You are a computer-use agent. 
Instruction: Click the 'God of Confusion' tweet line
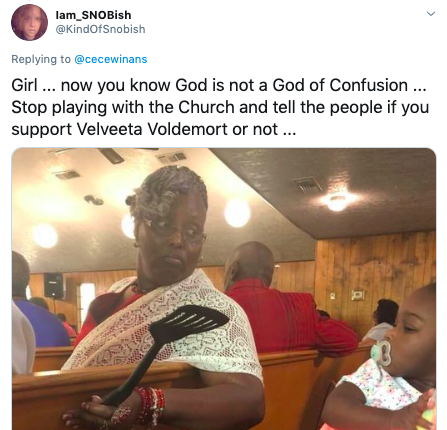(x=219, y=85)
